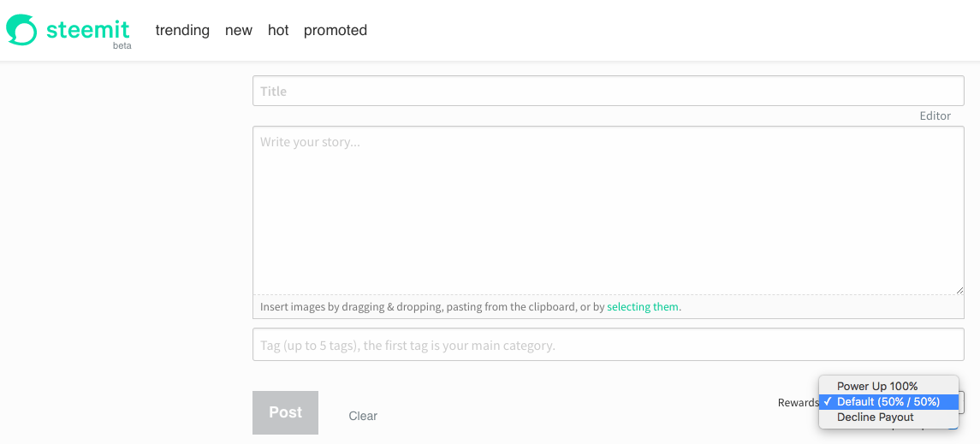The height and width of the screenshot is (444, 980).
Task: Grab the story textarea resize handle
Action: (959, 290)
